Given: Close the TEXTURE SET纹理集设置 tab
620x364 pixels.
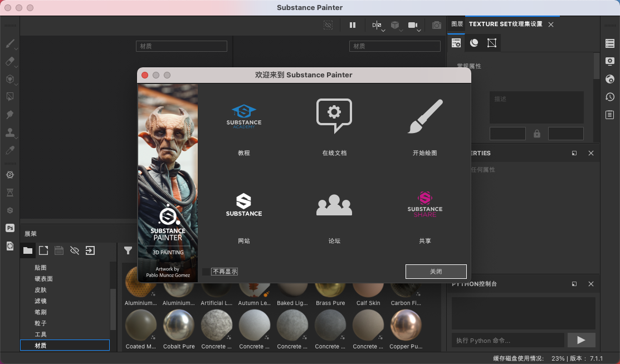Looking at the screenshot, I should (x=551, y=24).
